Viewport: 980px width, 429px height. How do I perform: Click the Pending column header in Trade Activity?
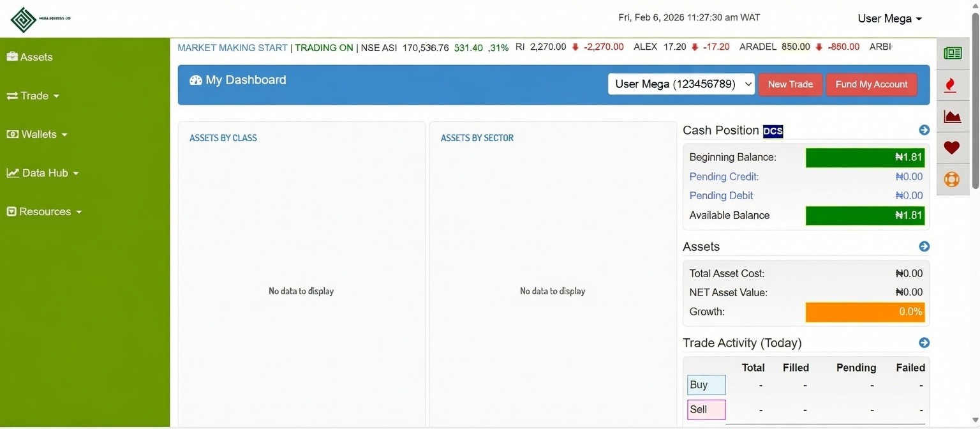click(x=856, y=368)
